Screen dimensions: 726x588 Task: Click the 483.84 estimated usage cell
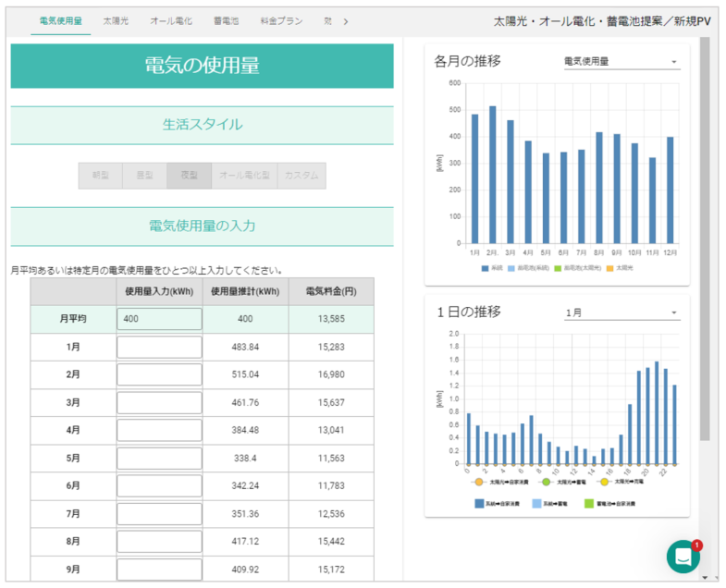click(245, 347)
